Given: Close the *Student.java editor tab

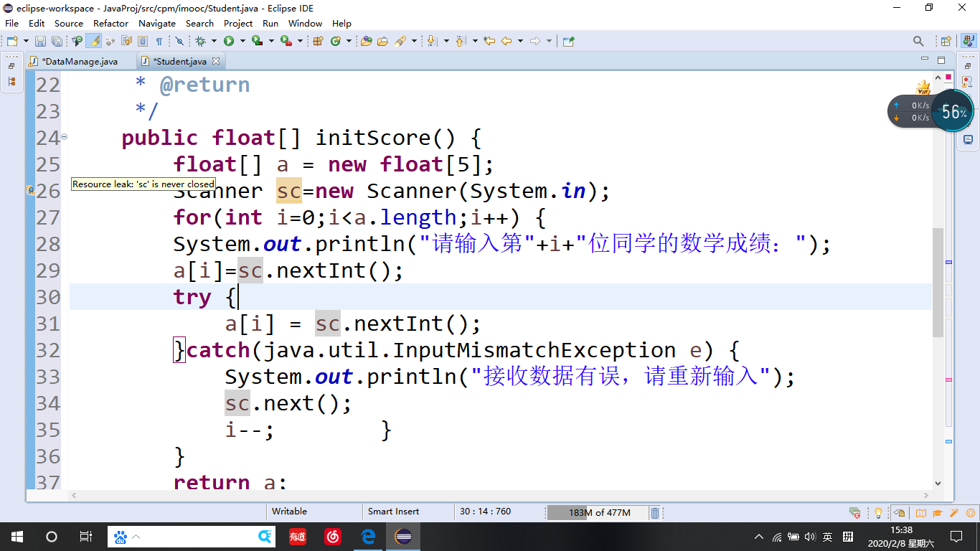Looking at the screenshot, I should (215, 61).
